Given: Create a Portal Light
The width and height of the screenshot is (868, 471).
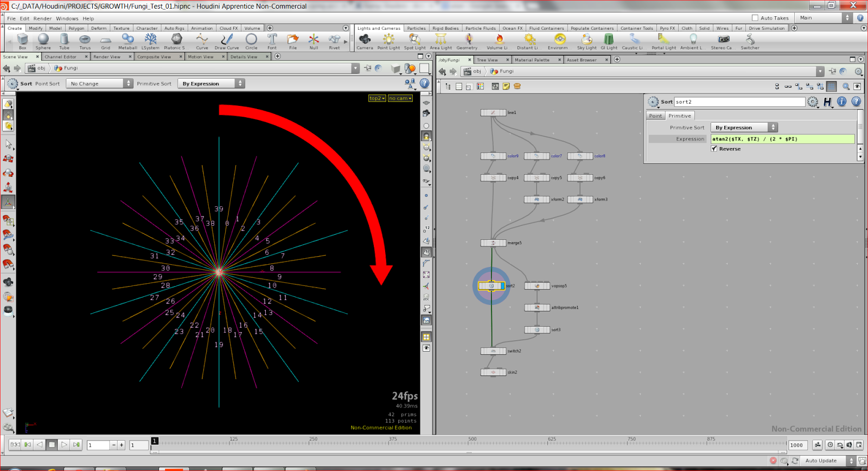Looking at the screenshot, I should (663, 41).
